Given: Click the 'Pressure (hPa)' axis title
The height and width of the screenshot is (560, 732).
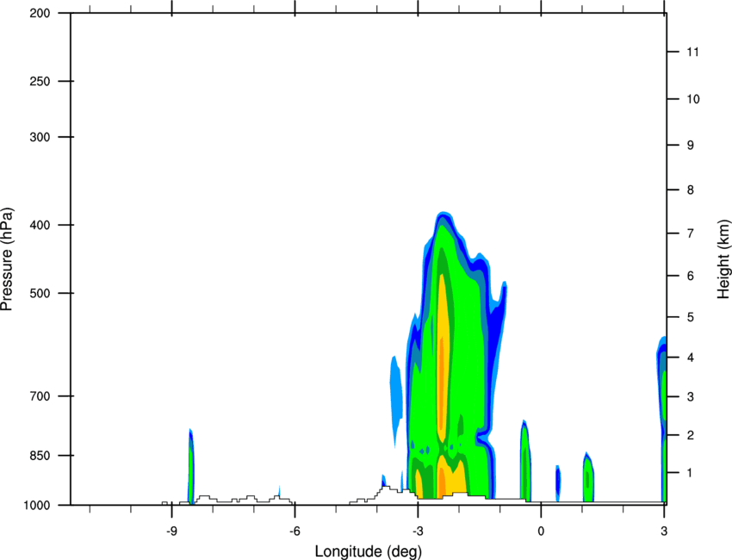Looking at the screenshot, I should coord(7,259).
